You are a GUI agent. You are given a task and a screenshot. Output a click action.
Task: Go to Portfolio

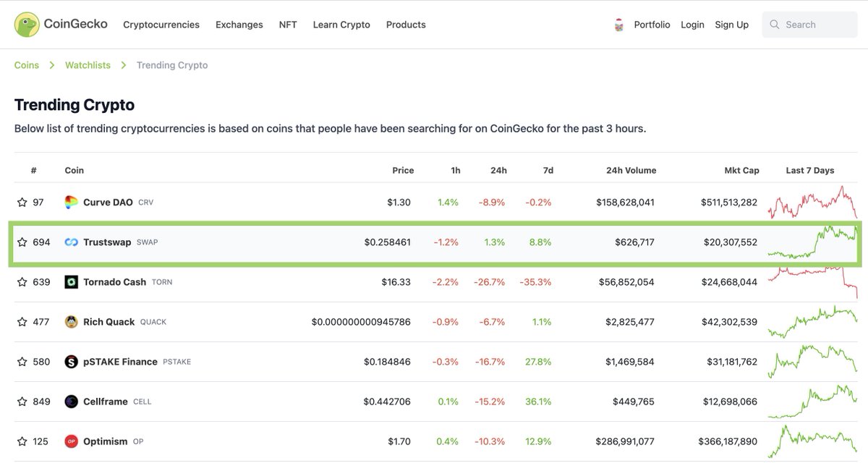(x=652, y=25)
